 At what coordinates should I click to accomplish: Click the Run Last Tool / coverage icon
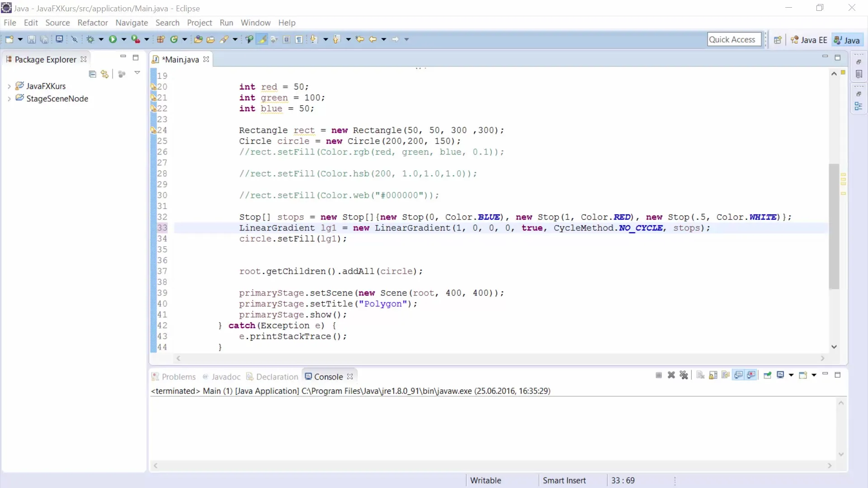click(135, 40)
